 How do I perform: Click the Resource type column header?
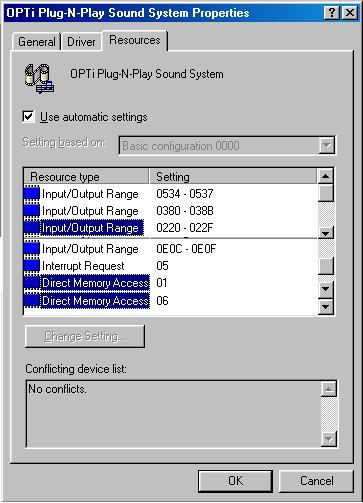tap(86, 177)
